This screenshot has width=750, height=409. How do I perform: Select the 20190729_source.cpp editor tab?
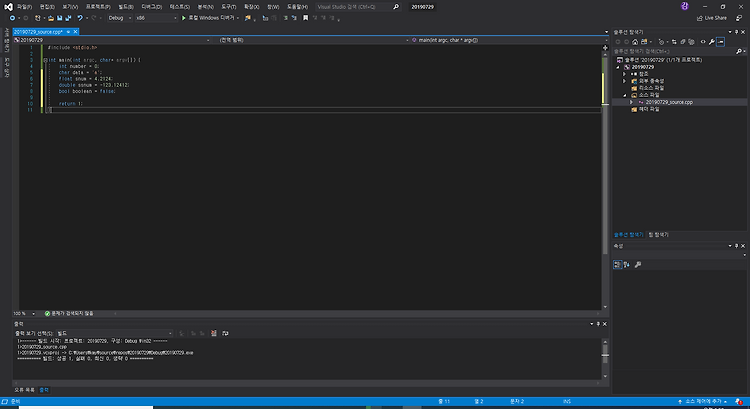(x=38, y=32)
